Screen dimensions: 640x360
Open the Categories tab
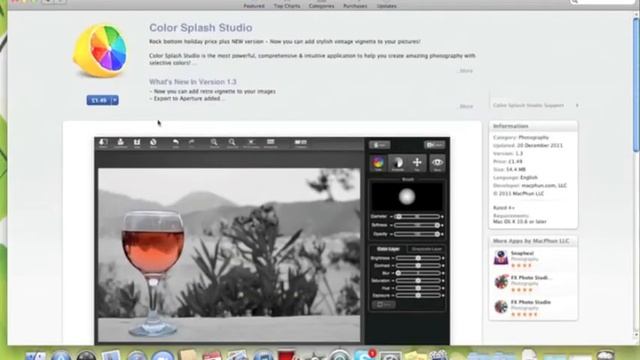[321, 6]
